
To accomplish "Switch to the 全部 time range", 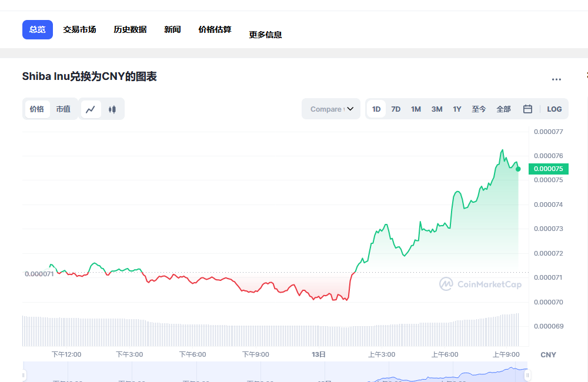I will click(x=503, y=109).
